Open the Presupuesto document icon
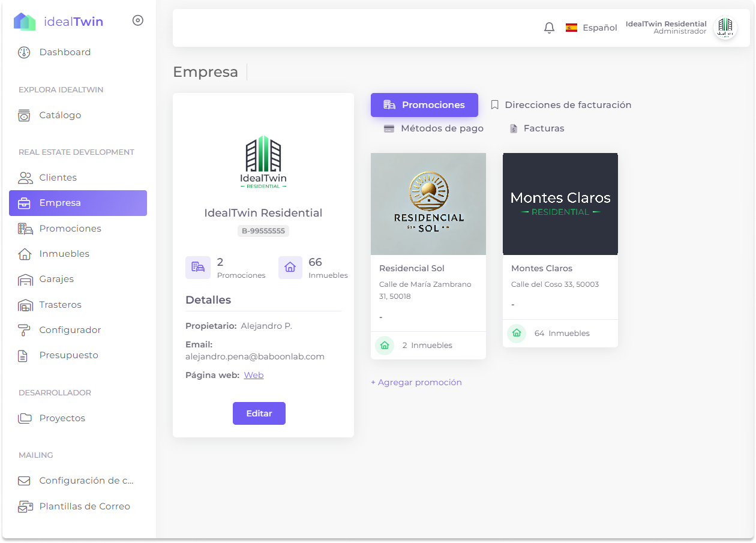 coord(23,356)
